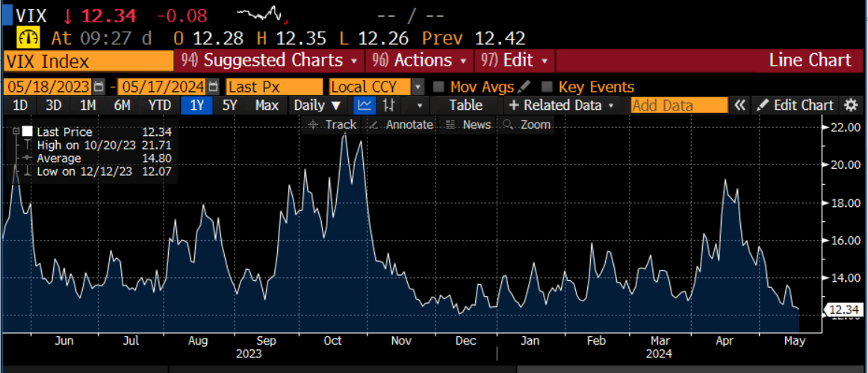Edit moving averages pencil icon
The image size is (868, 373).
coord(524,87)
